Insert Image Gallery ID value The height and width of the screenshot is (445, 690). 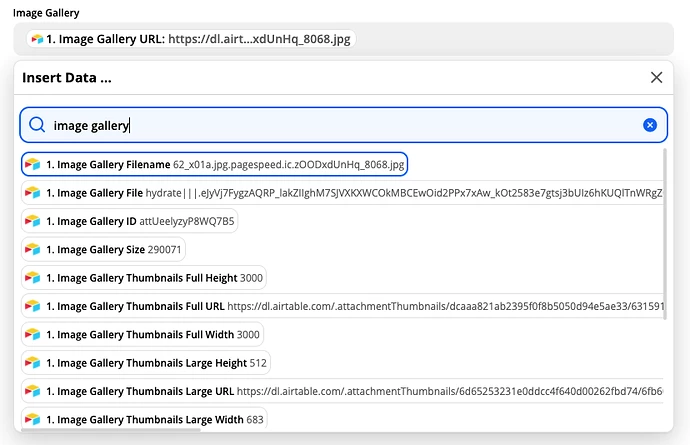[x=129, y=221]
